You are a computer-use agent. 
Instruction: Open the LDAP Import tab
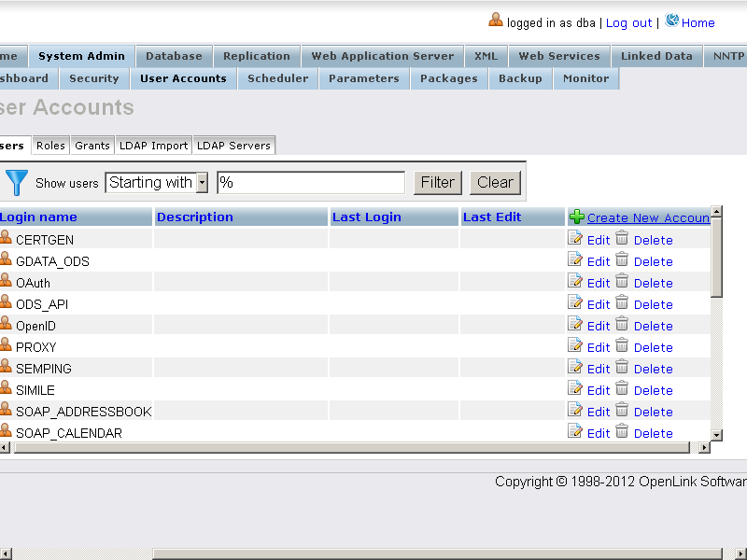pyautogui.click(x=153, y=146)
